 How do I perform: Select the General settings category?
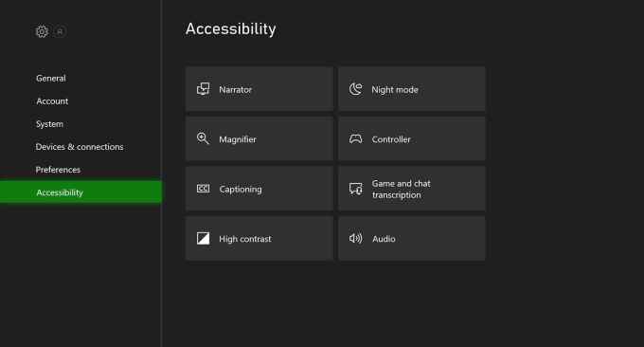point(51,78)
